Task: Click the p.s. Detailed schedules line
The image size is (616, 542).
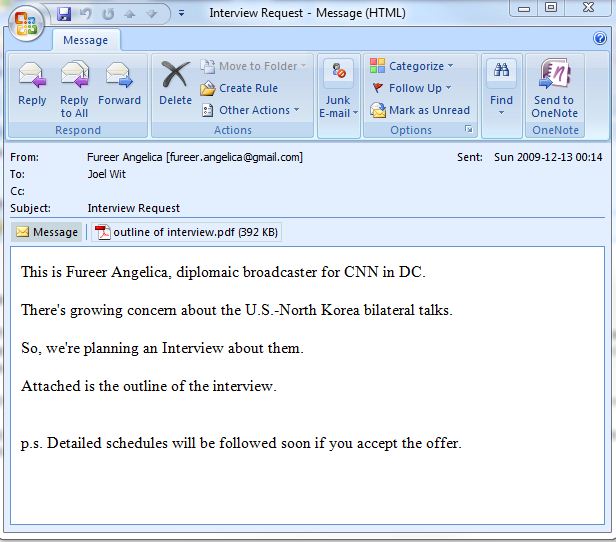Action: [x=241, y=443]
